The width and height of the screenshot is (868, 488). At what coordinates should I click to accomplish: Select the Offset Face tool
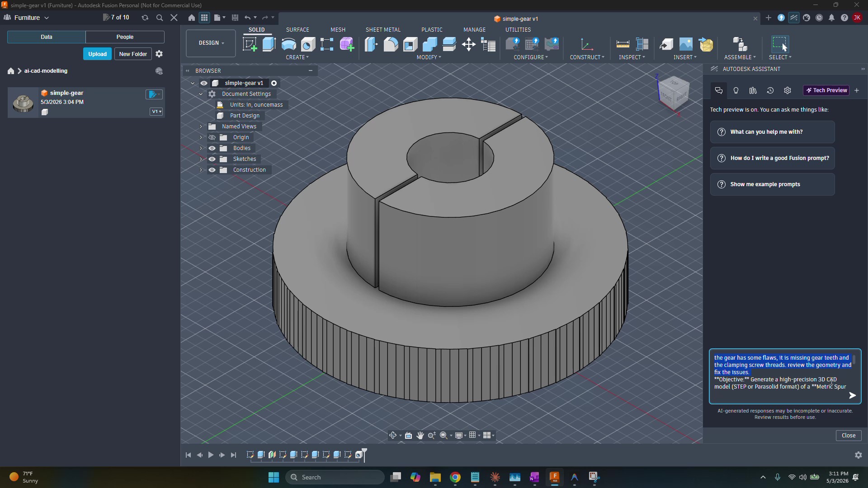click(449, 44)
